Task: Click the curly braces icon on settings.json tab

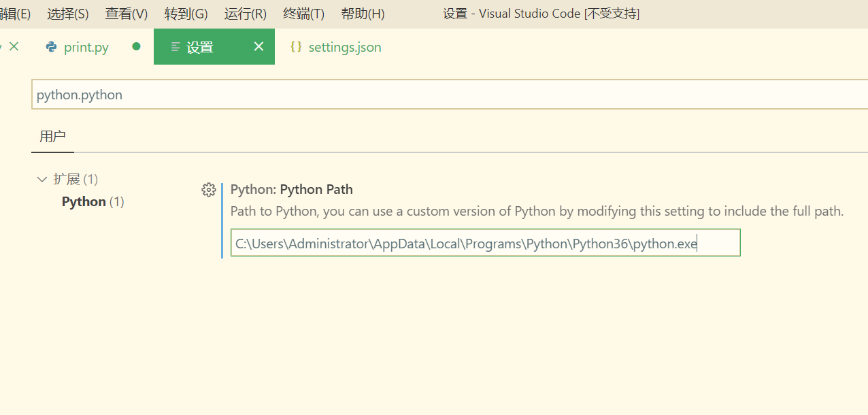Action: (296, 46)
